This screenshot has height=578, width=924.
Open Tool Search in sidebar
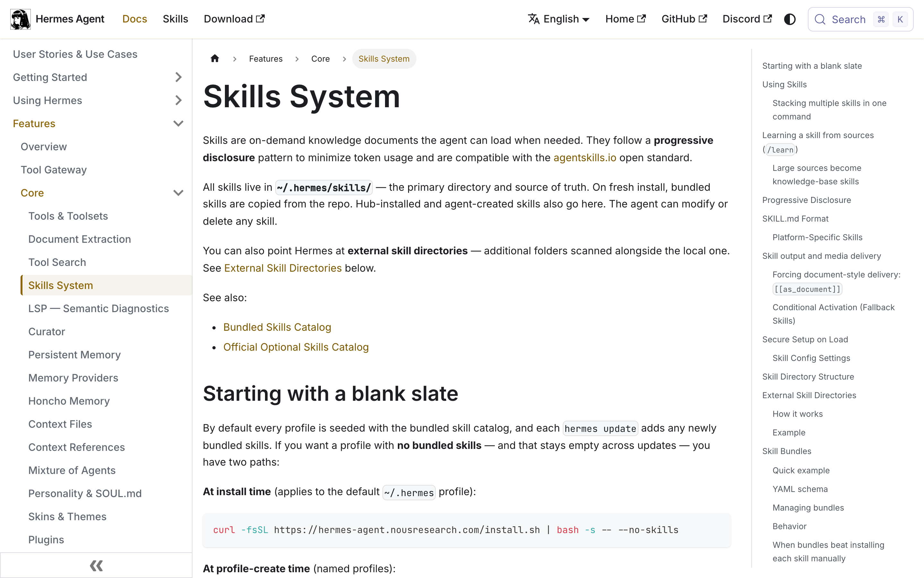tap(57, 262)
